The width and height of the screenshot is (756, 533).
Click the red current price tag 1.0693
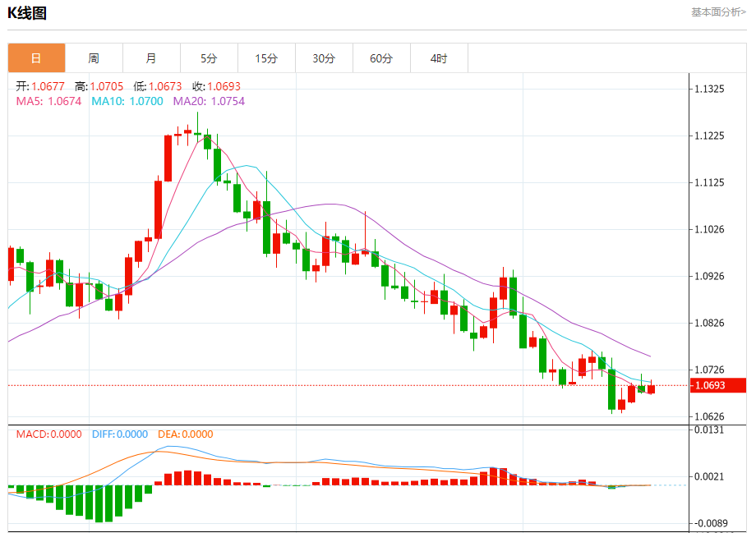pos(718,385)
